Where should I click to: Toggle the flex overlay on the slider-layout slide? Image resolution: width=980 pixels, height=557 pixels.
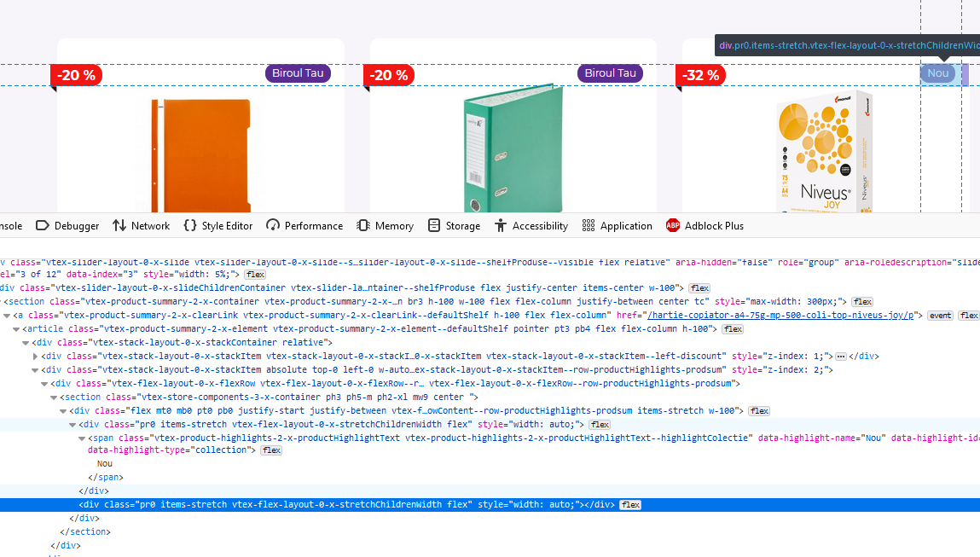pos(254,274)
